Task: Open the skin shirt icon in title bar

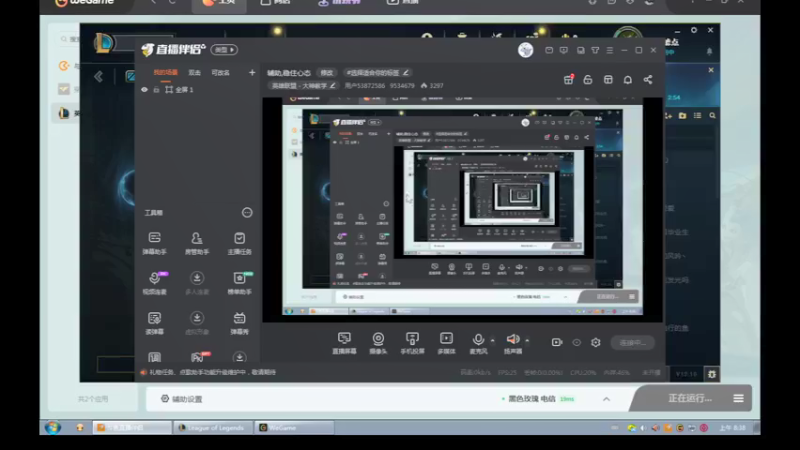Action: [x=595, y=50]
